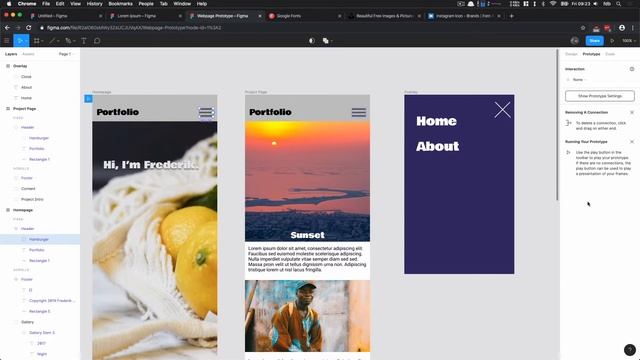Screen dimensions: 640x360
Task: Play the prototype with Present button
Action: coord(612,41)
